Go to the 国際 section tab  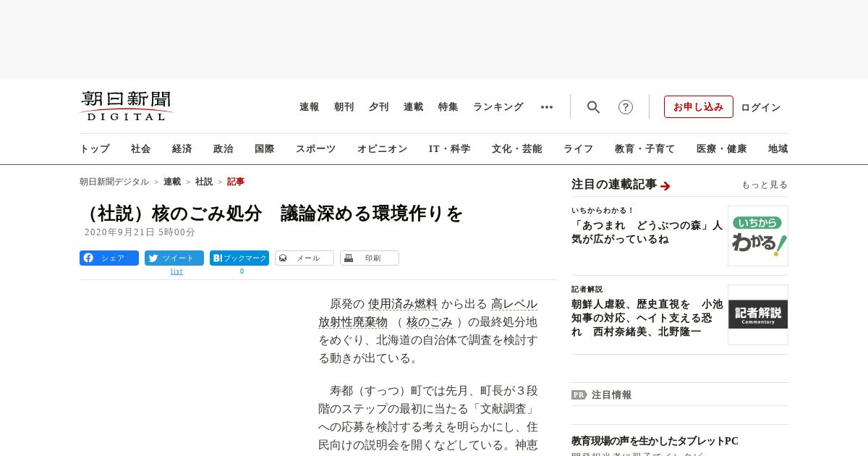click(265, 149)
